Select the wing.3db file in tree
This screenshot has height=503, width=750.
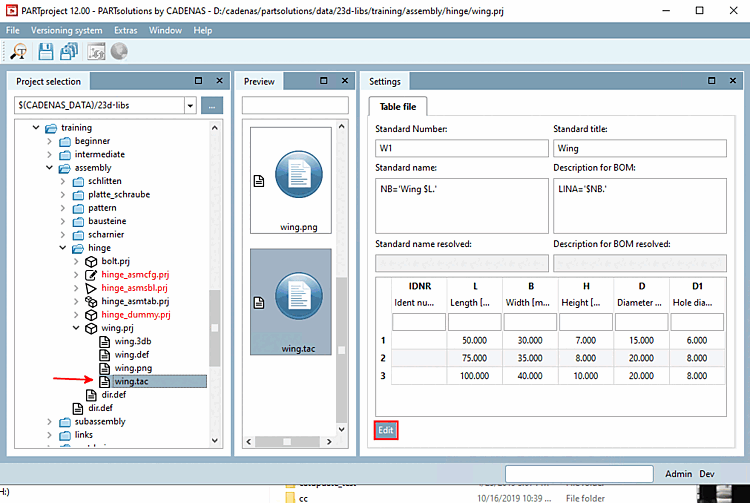click(x=133, y=341)
